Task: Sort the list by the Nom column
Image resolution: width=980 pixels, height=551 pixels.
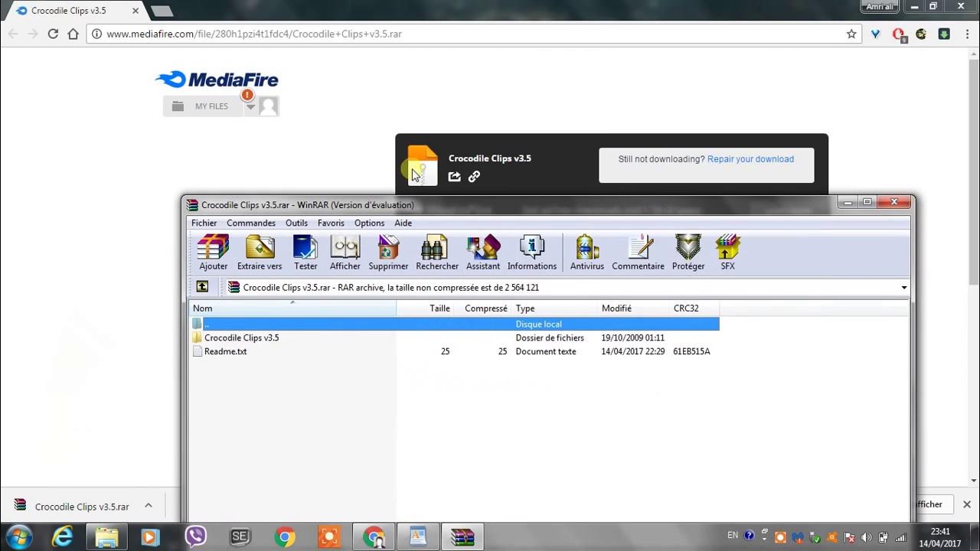Action: click(x=292, y=308)
